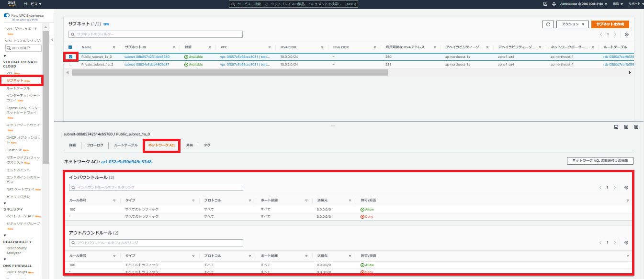Image resolution: width=644 pixels, height=279 pixels.
Task: Toggle New VPC Experience switch
Action: [x=7, y=15]
